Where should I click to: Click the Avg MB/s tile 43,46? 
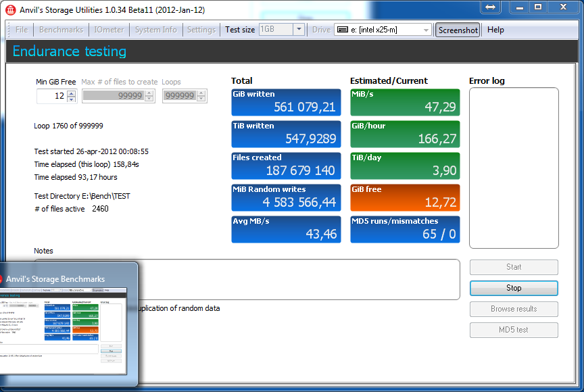pos(286,229)
